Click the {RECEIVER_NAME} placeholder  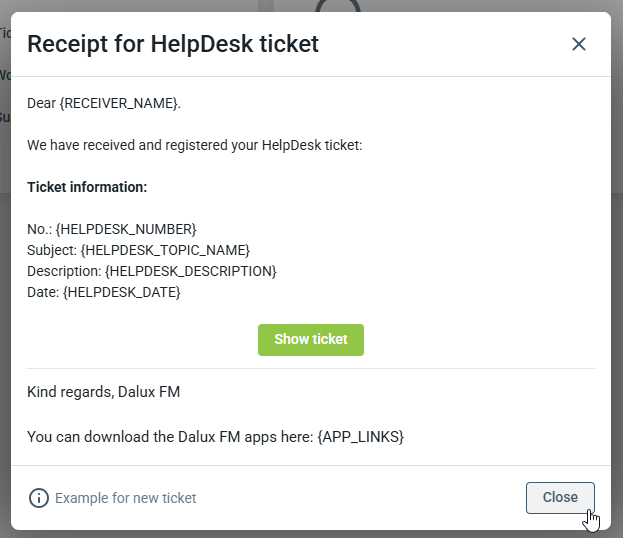point(118,103)
